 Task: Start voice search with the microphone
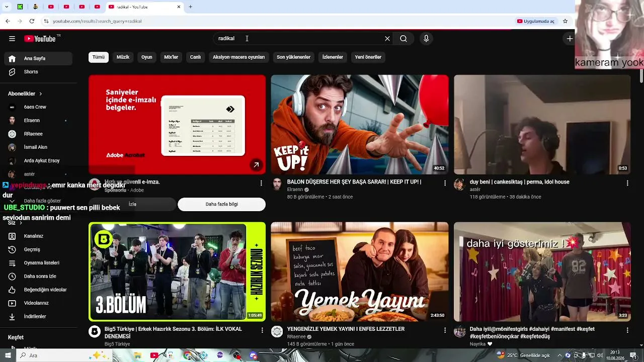click(x=426, y=39)
